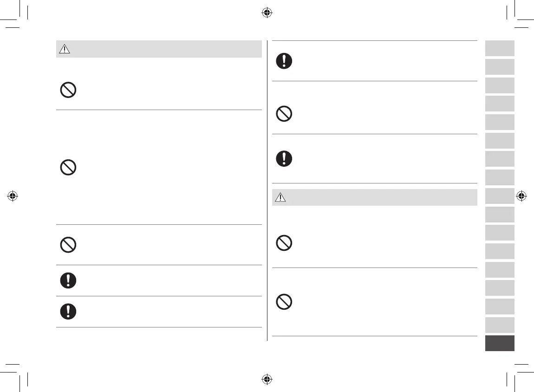
Task: Click the second exclamation icon in the right column
Action: click(284, 159)
